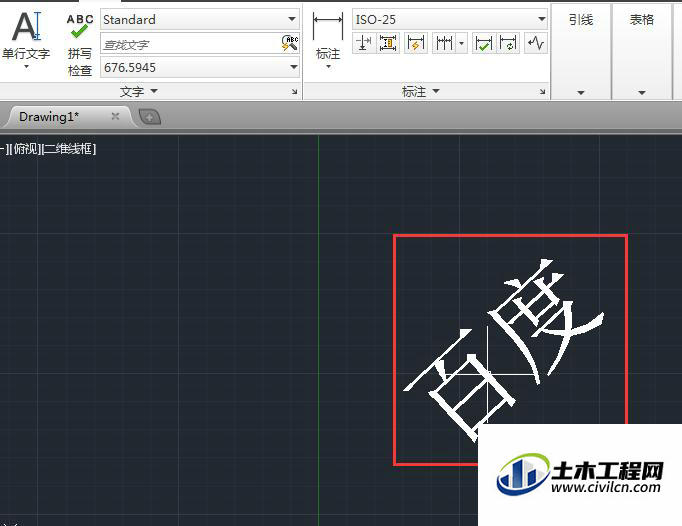This screenshot has width=682, height=526.
Task: Open the Continue dimension flyout arrow
Action: click(x=461, y=43)
